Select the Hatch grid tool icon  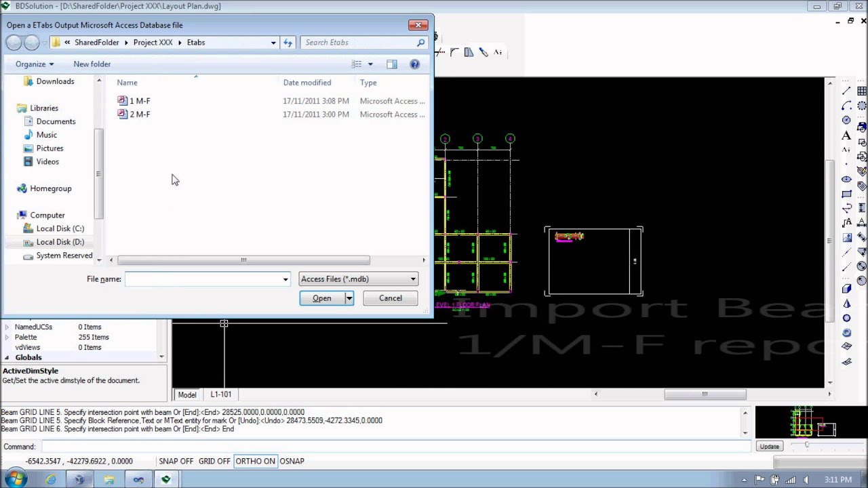pos(862,91)
